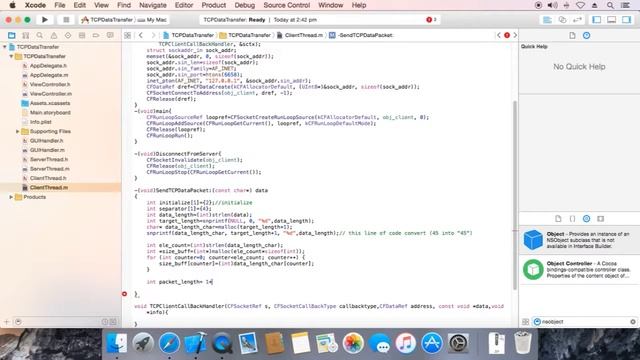640x360 pixels.
Task: Open the Source Control menu
Action: 287,5
